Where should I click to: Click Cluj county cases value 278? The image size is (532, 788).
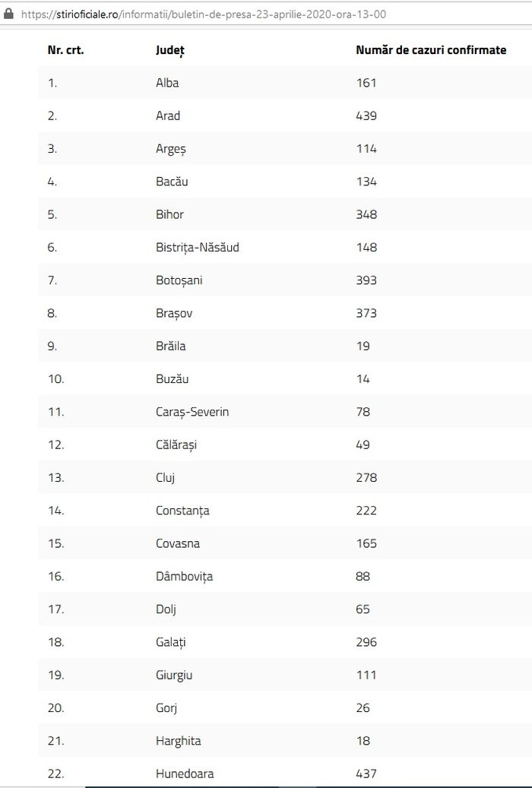[x=366, y=477]
